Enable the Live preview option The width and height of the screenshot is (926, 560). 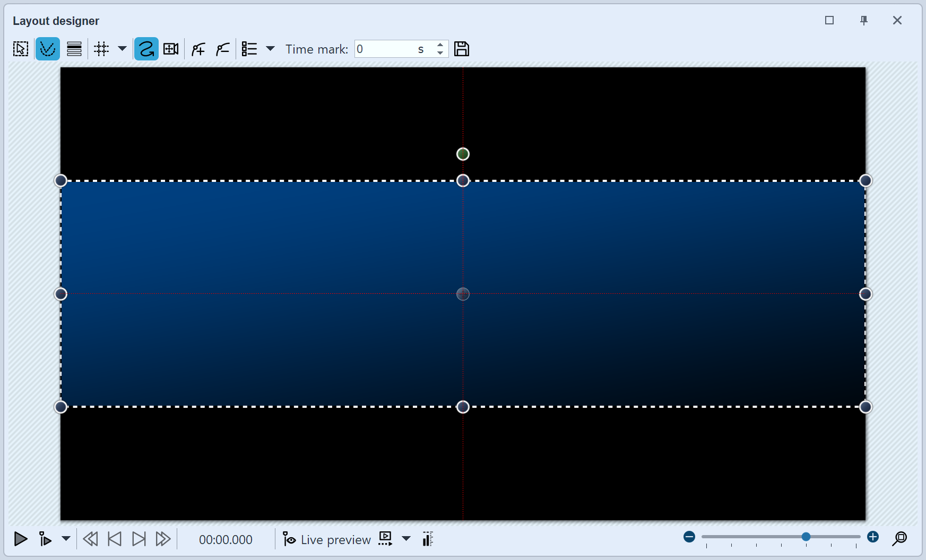326,539
